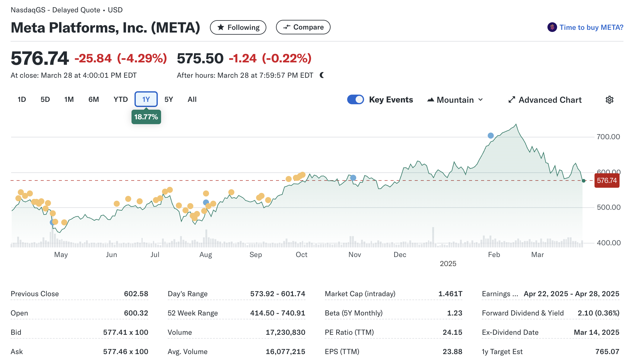Screen dimensions: 631x364
Task: Open the Advanced Chart link
Action: pos(550,100)
